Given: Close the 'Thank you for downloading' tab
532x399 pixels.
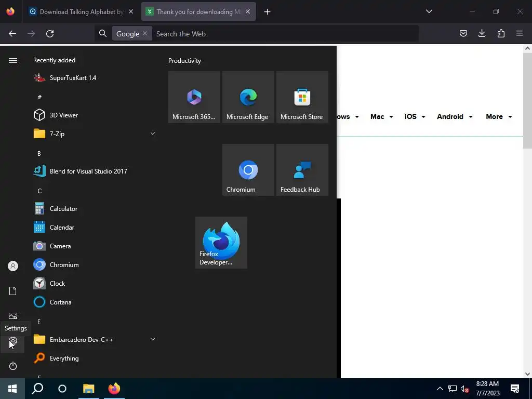Looking at the screenshot, I should (x=248, y=11).
